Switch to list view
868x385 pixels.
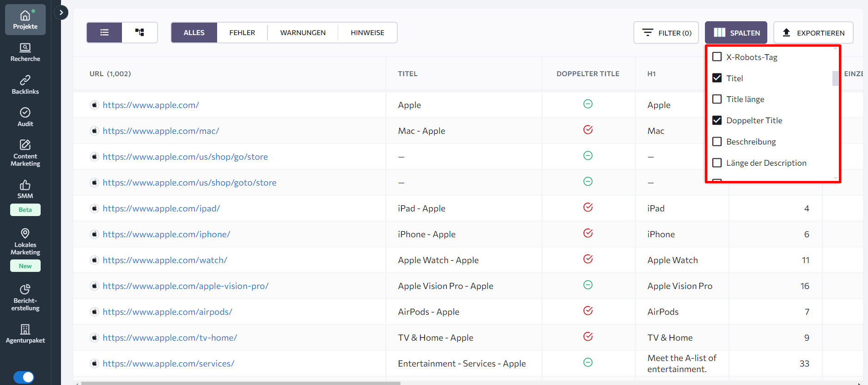[x=104, y=32]
